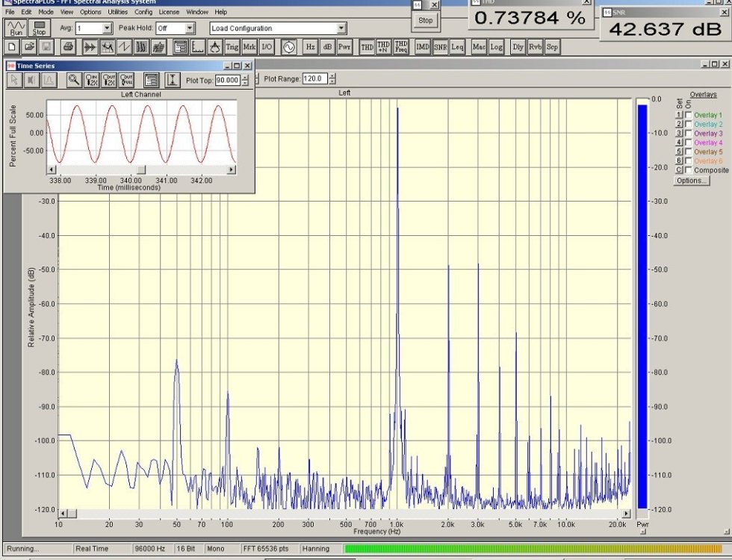This screenshot has width=732, height=560.
Task: Click the THD measurement toolbar button
Action: point(367,47)
